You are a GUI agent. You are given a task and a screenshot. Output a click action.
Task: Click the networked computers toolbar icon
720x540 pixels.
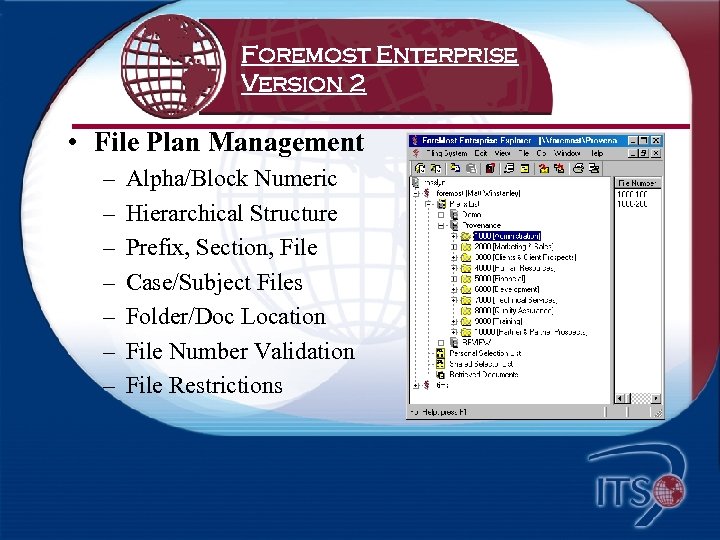tap(595, 169)
